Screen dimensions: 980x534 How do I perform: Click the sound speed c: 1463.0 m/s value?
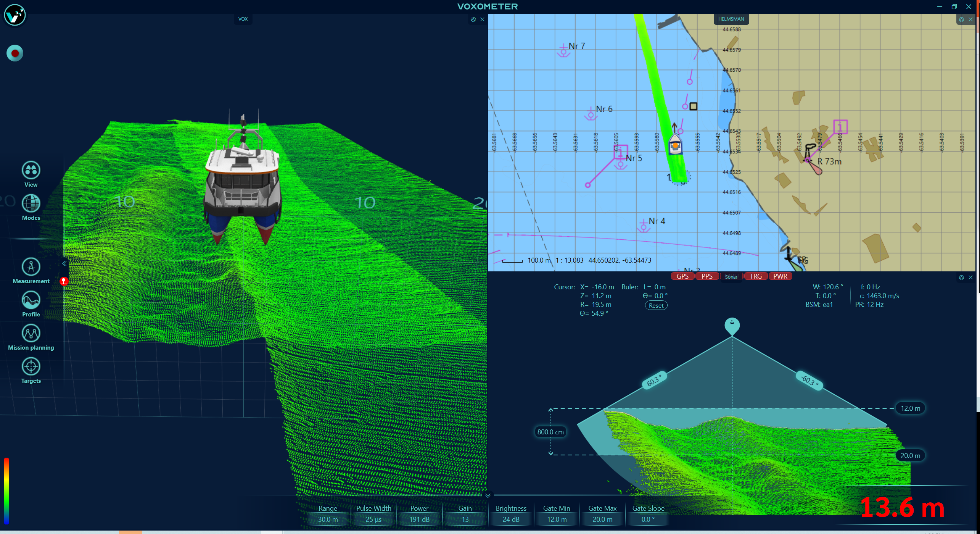pos(879,296)
